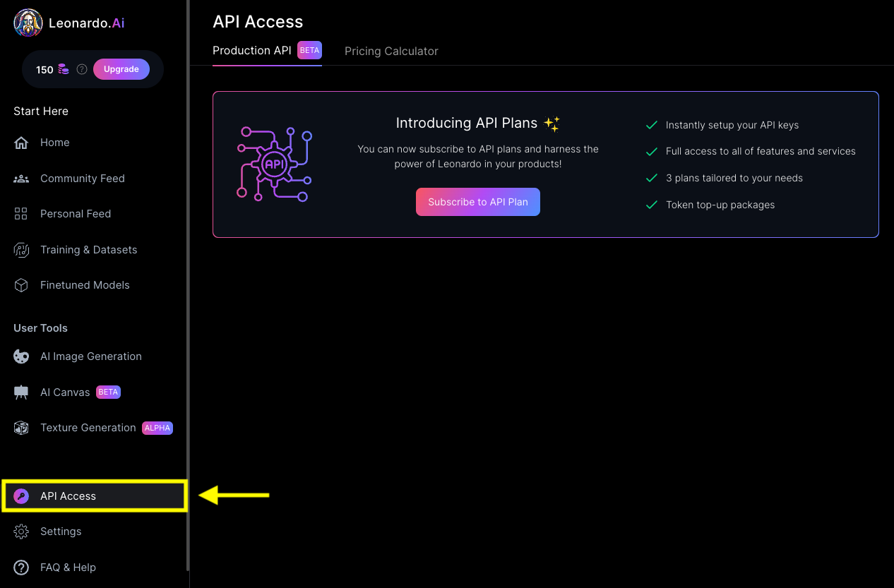This screenshot has height=588, width=894.
Task: Click checkmark beside 'Token top-up packages'
Action: click(652, 205)
